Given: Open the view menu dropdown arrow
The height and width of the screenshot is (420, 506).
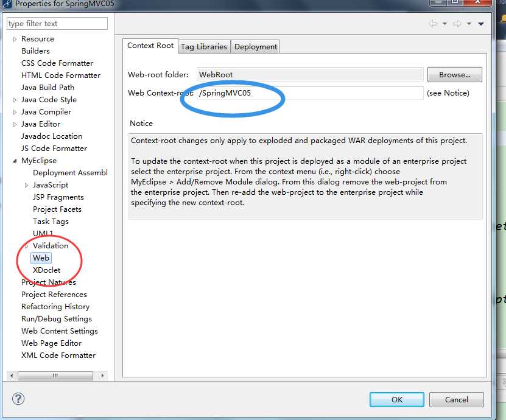Looking at the screenshot, I should point(481,24).
